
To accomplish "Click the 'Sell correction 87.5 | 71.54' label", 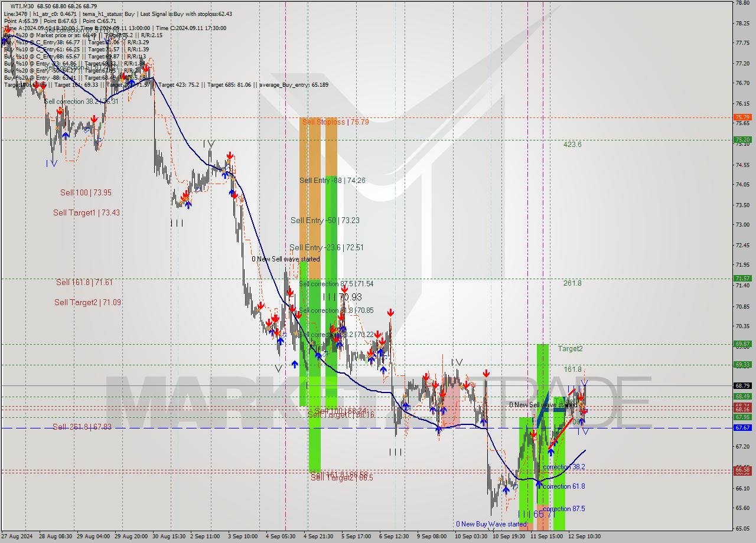I will pos(336,284).
